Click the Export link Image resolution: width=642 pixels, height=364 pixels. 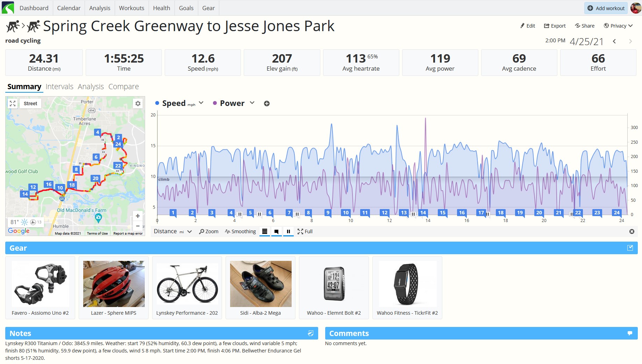[x=555, y=26]
